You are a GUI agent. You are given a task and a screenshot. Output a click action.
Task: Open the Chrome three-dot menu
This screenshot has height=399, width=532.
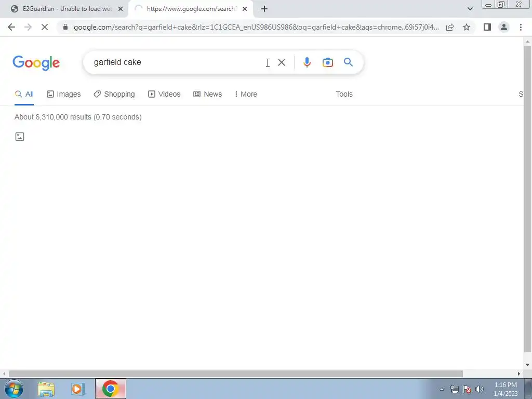point(521,27)
